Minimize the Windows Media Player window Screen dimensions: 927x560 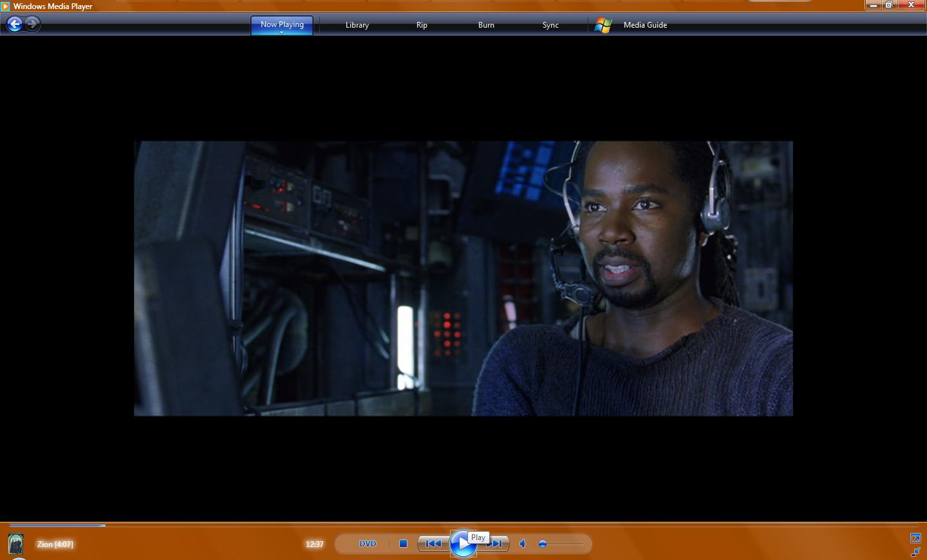click(x=873, y=5)
